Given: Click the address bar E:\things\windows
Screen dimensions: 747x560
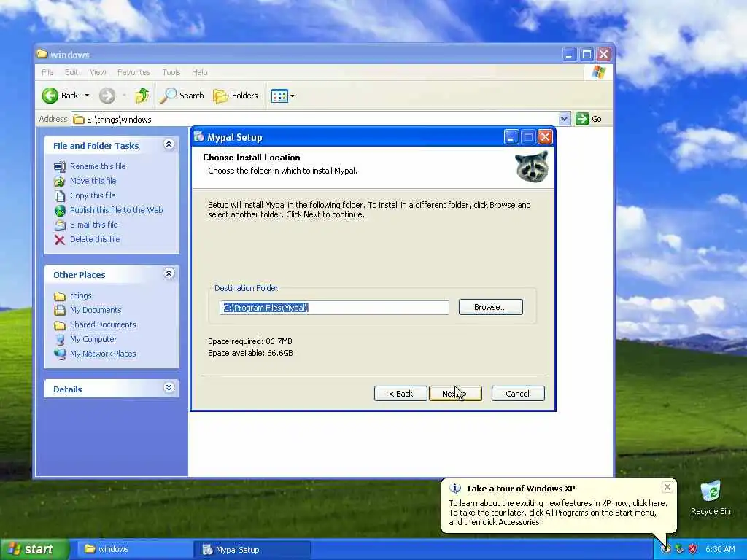Looking at the screenshot, I should coord(315,119).
